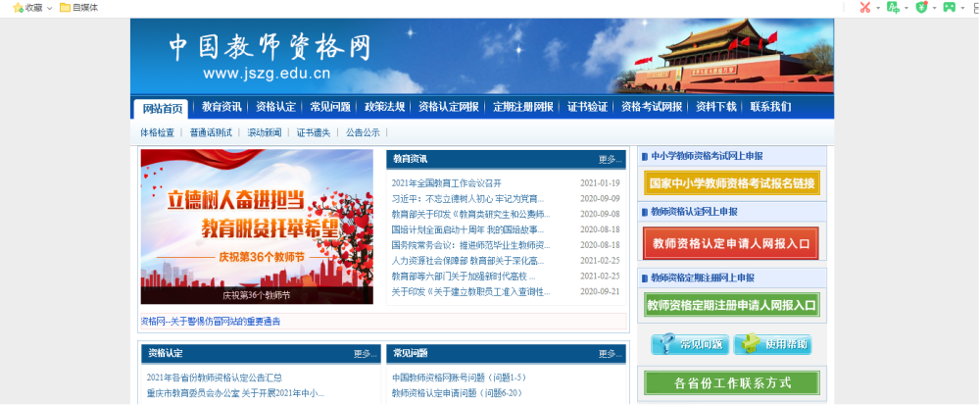Screen dimensions: 980x405
Task: Expand the dropdown arrow beside scissors icon
Action: (x=878, y=8)
